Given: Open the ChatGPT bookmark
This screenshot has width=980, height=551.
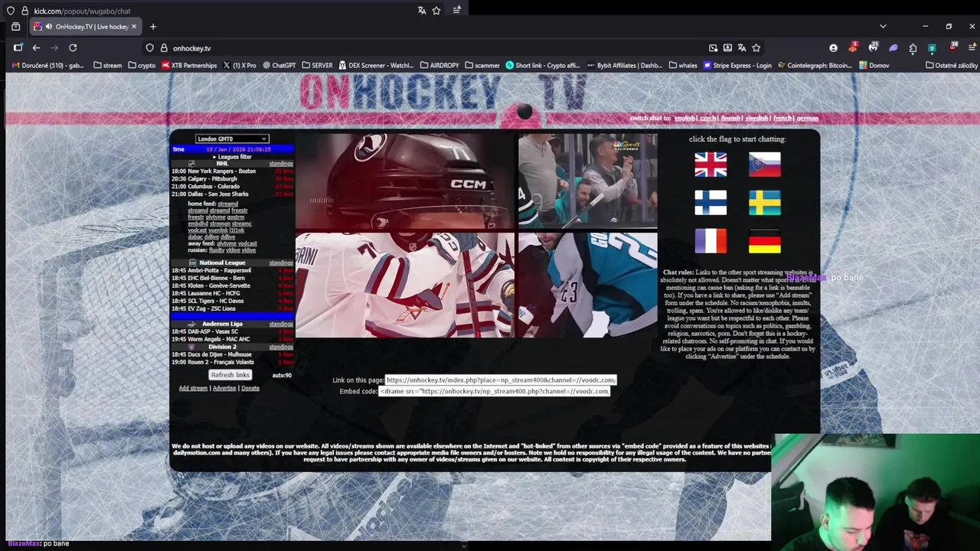Looking at the screenshot, I should click(279, 65).
